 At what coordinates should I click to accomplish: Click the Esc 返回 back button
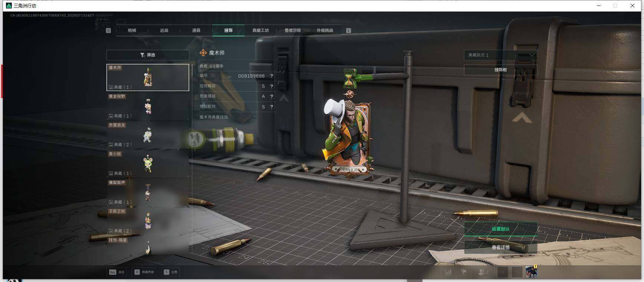[x=117, y=272]
